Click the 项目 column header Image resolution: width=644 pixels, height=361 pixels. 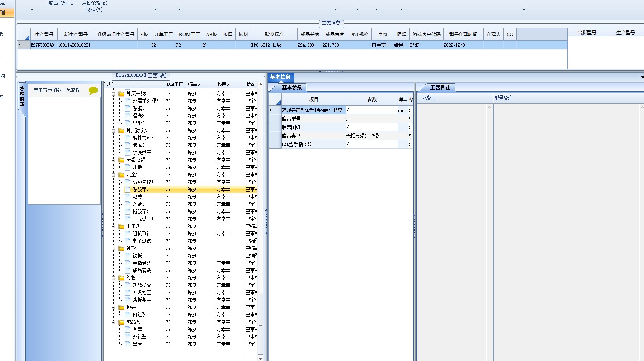[313, 99]
